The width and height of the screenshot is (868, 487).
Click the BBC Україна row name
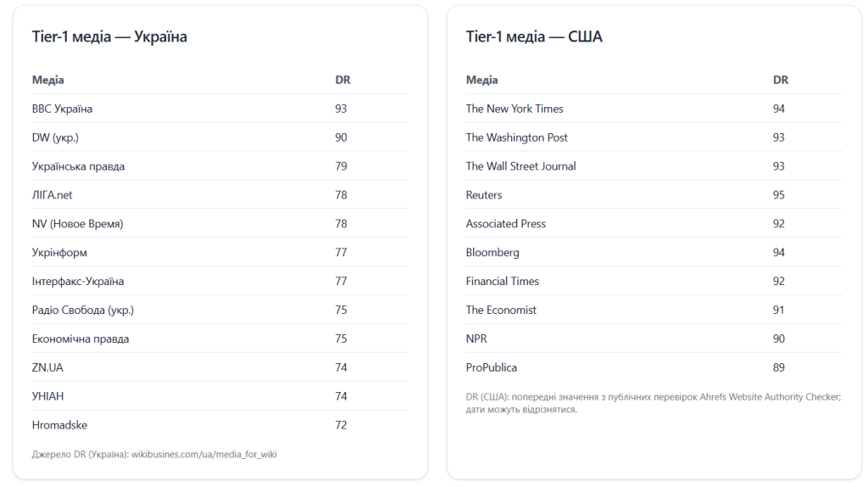pyautogui.click(x=62, y=109)
